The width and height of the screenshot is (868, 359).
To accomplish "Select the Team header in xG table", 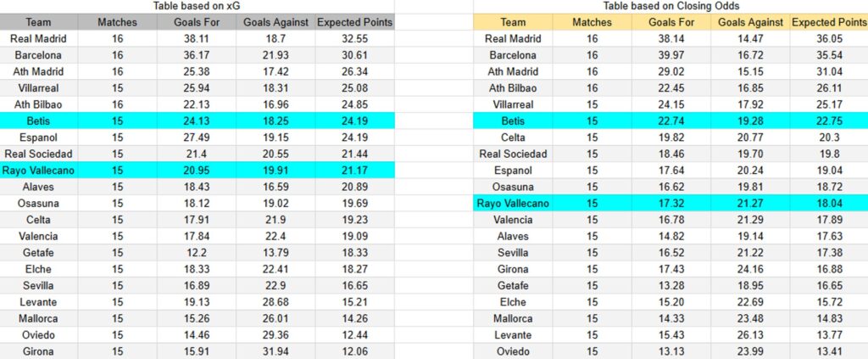I will coord(39,22).
